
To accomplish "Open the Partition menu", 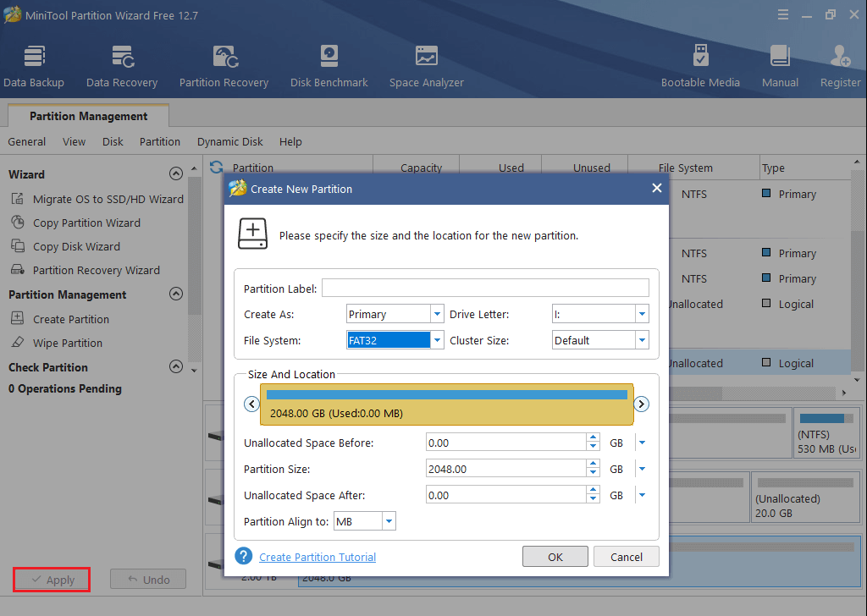I will point(160,141).
